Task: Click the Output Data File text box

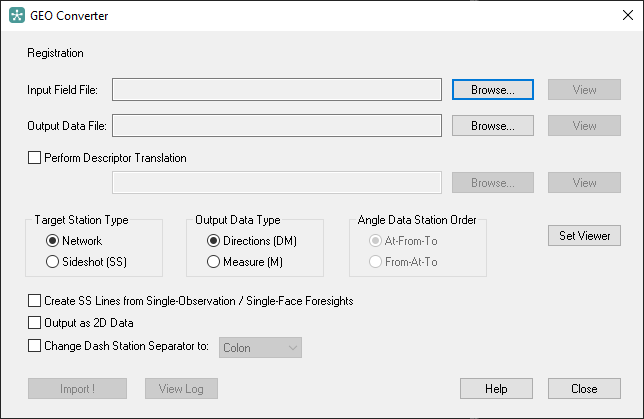Action: pyautogui.click(x=277, y=125)
